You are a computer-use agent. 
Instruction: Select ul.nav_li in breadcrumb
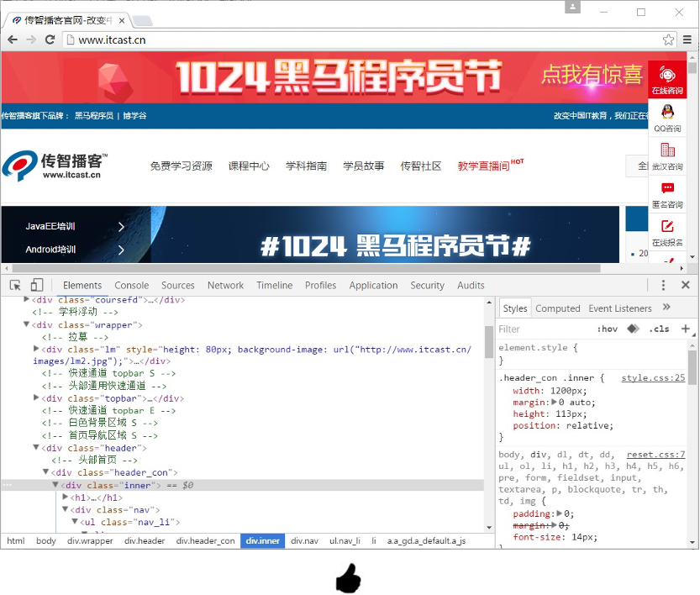pyautogui.click(x=345, y=540)
